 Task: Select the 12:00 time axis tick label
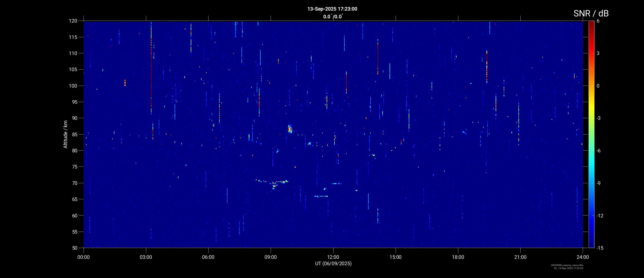333,257
